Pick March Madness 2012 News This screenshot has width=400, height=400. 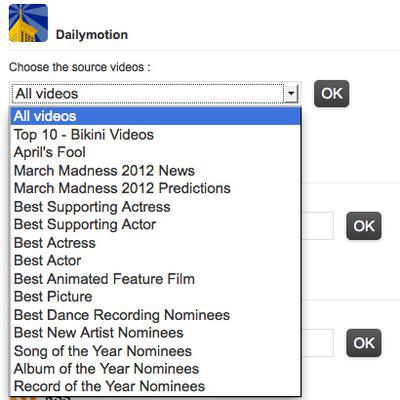click(156, 170)
